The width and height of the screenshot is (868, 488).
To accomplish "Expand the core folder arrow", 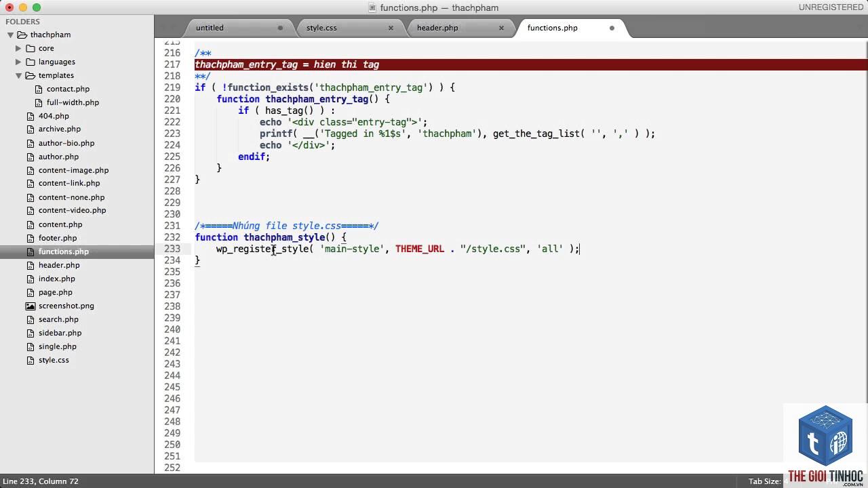I will pos(18,48).
